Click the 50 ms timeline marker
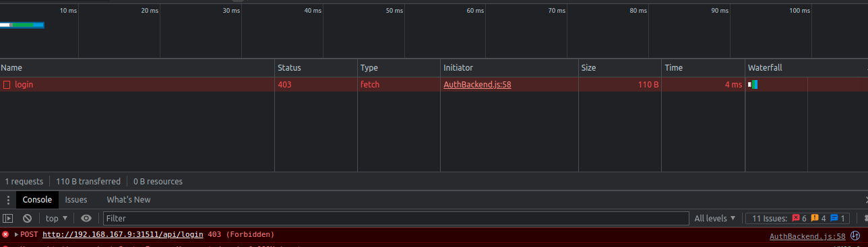This screenshot has width=868, height=247. 394,11
